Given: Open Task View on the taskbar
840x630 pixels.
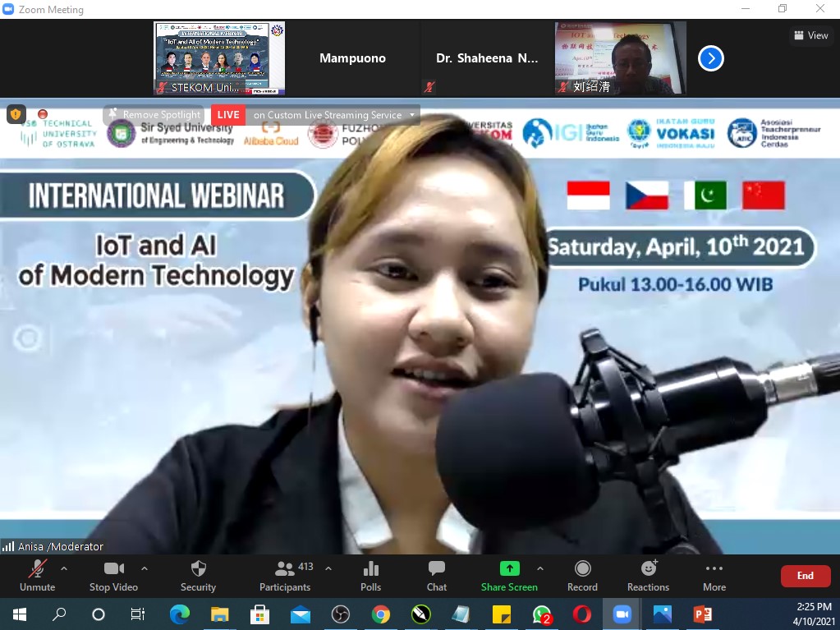Looking at the screenshot, I should pyautogui.click(x=138, y=614).
